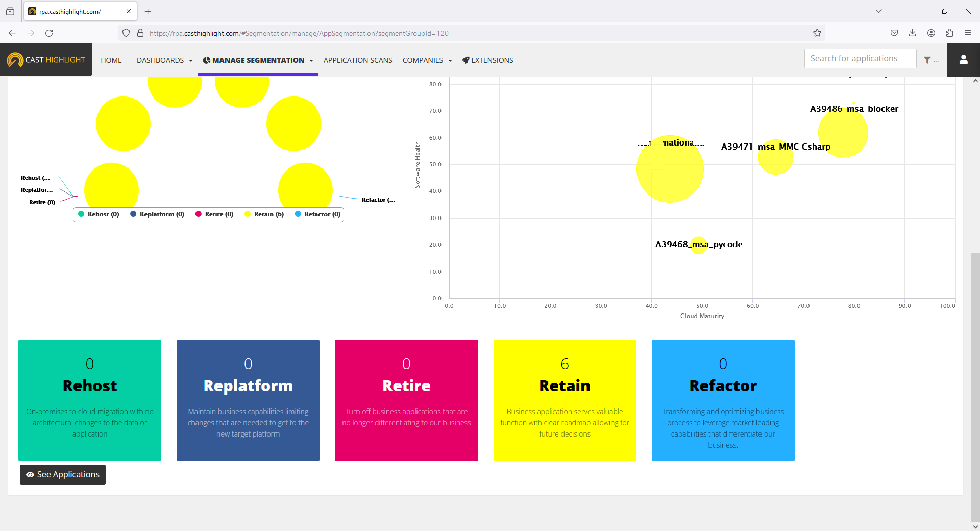Go to APPLICATION SCANS
The width and height of the screenshot is (980, 531).
(x=358, y=60)
